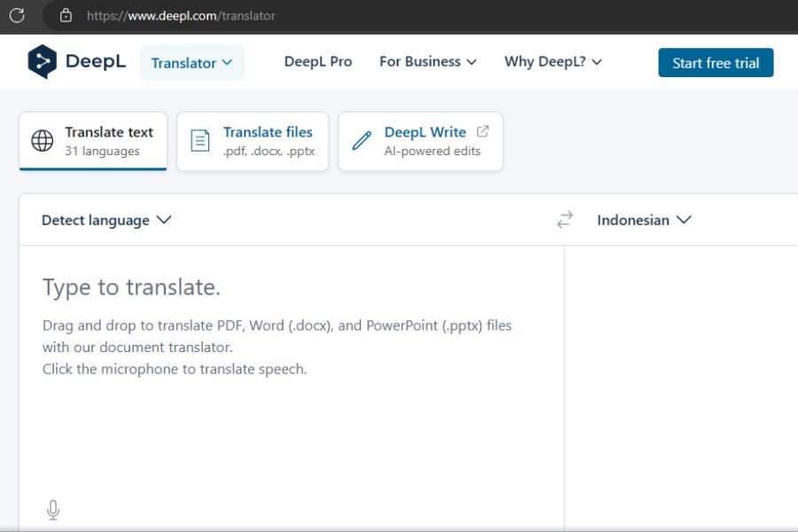Click the browser address bar URL

point(181,16)
